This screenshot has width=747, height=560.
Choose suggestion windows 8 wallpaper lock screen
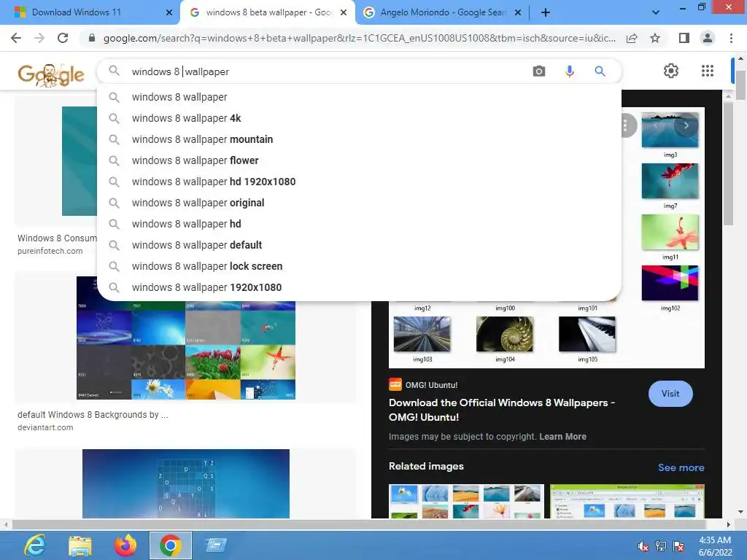pyautogui.click(x=359, y=266)
